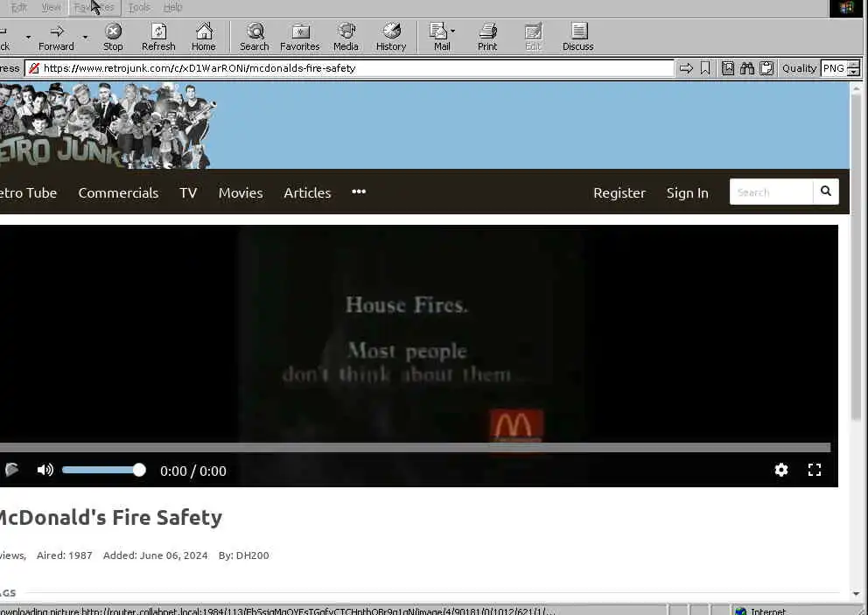This screenshot has height=615, width=868.
Task: Open the Help menu
Action: tap(172, 7)
